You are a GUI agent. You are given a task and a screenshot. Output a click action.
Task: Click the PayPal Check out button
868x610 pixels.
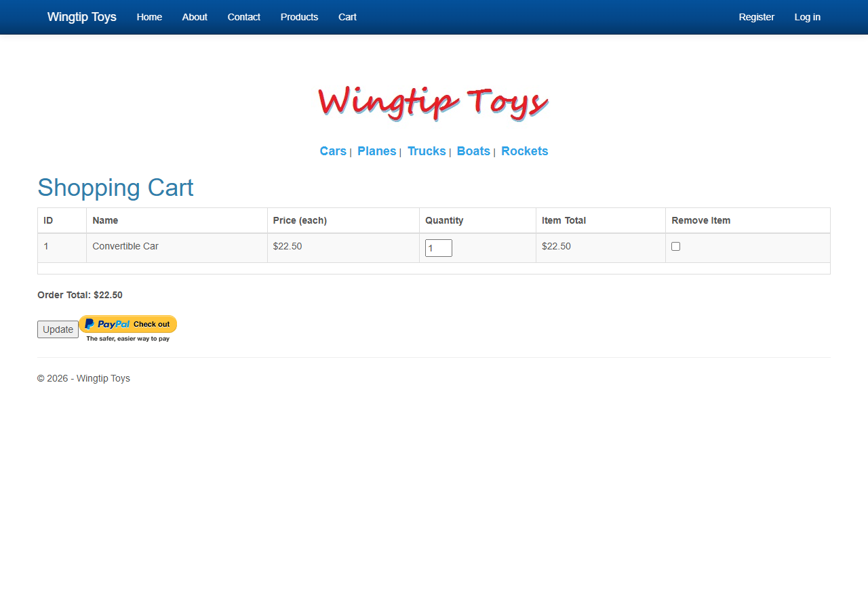click(127, 324)
